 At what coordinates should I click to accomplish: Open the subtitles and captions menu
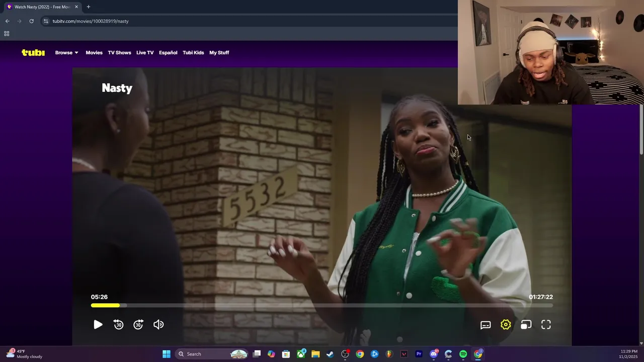(x=486, y=325)
